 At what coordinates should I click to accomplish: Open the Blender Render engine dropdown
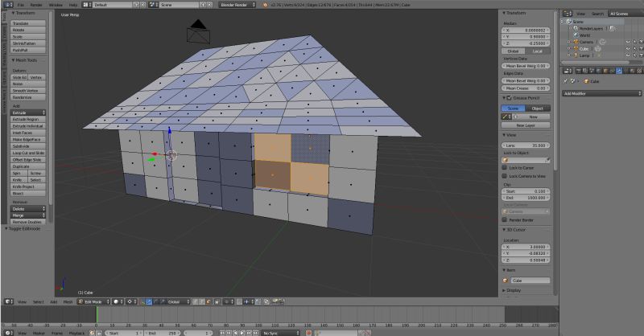[x=237, y=5]
